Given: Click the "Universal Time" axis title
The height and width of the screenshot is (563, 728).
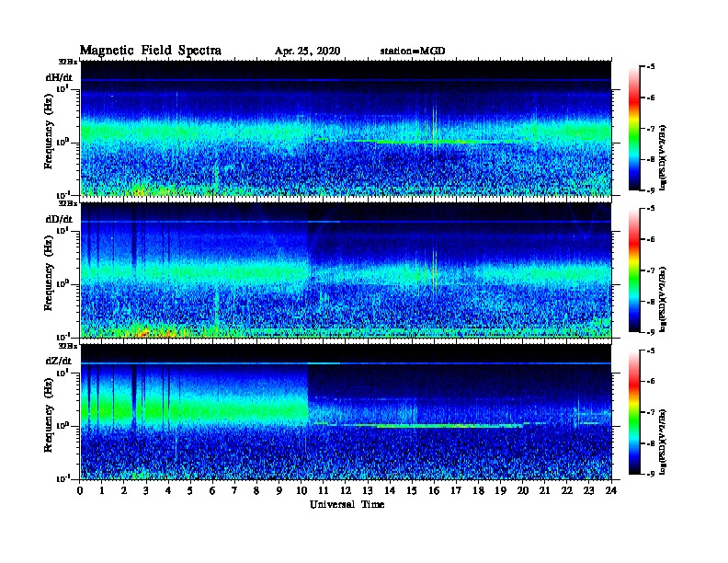Looking at the screenshot, I should 347,504.
